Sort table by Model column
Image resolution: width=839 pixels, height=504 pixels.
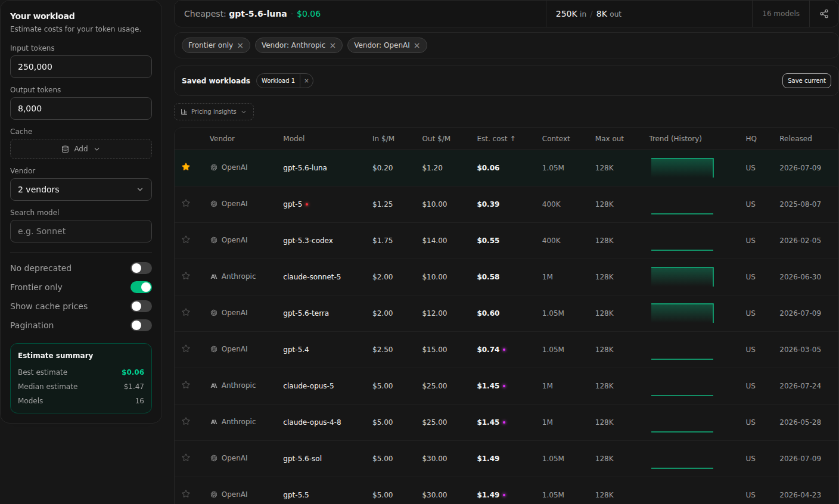(x=294, y=138)
